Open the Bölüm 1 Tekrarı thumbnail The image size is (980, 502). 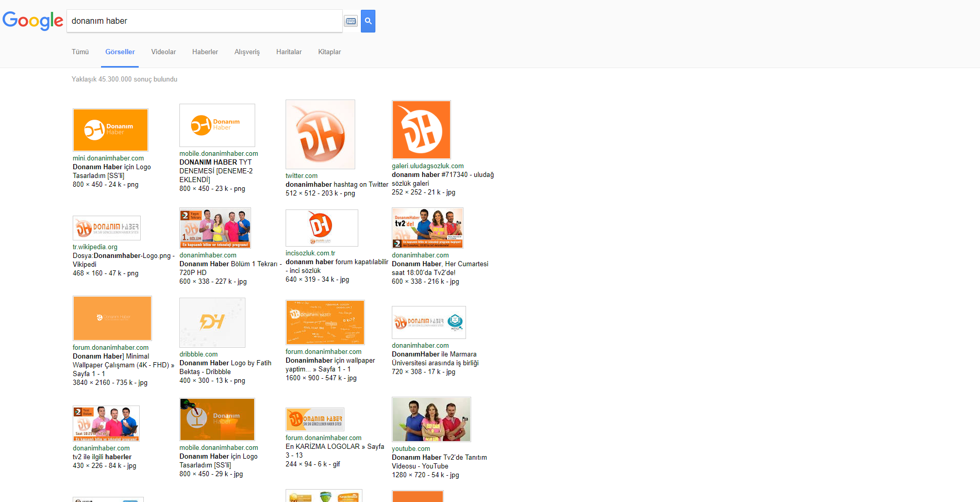tap(215, 228)
